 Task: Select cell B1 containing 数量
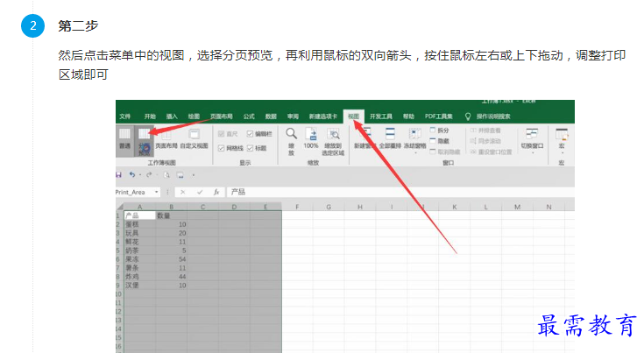tap(171, 215)
